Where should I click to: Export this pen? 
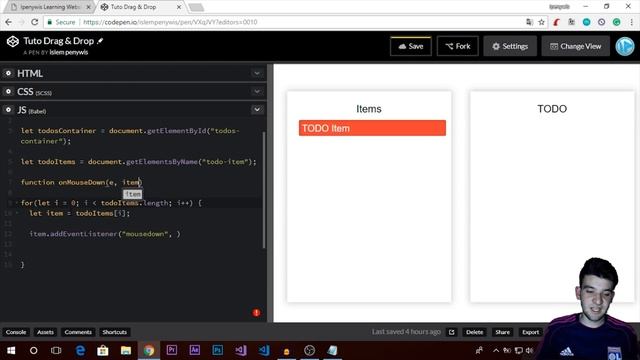coord(530,332)
